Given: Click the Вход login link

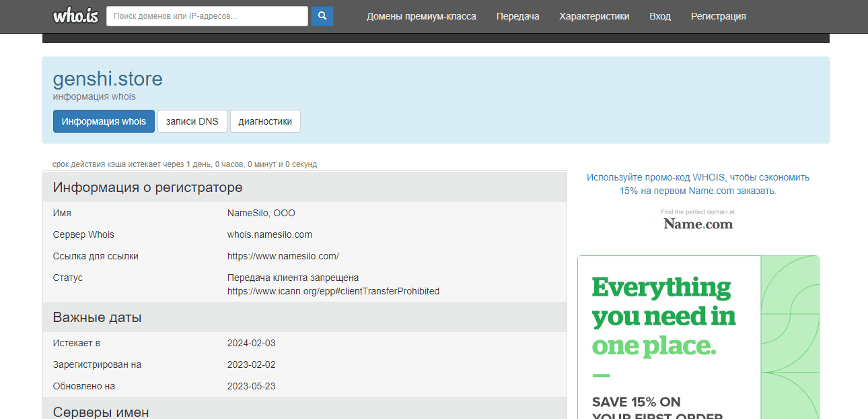Looking at the screenshot, I should 659,16.
